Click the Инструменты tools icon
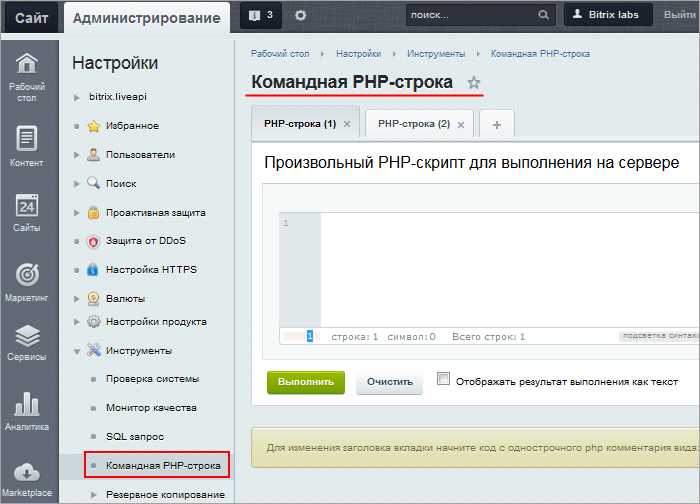700x504 pixels. [x=93, y=350]
